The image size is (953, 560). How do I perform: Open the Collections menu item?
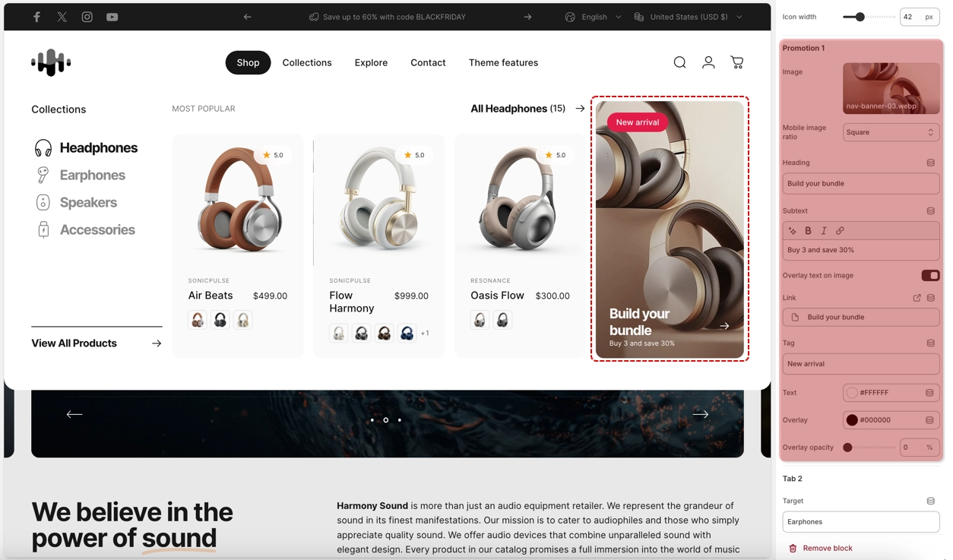pyautogui.click(x=307, y=62)
